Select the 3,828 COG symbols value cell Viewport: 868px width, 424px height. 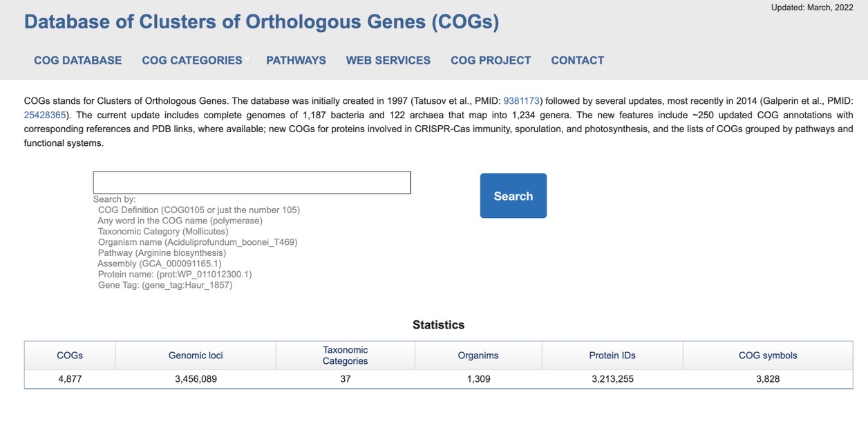pos(768,379)
